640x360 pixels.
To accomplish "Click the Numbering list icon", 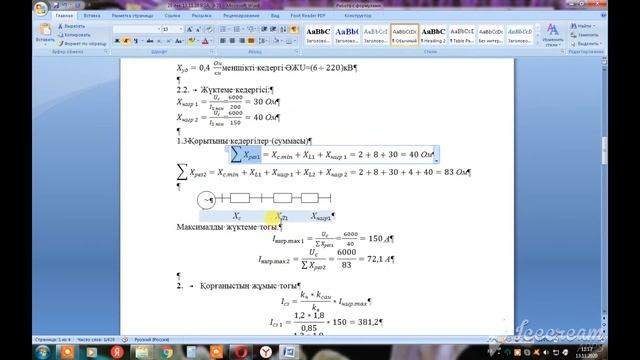I will (237, 29).
